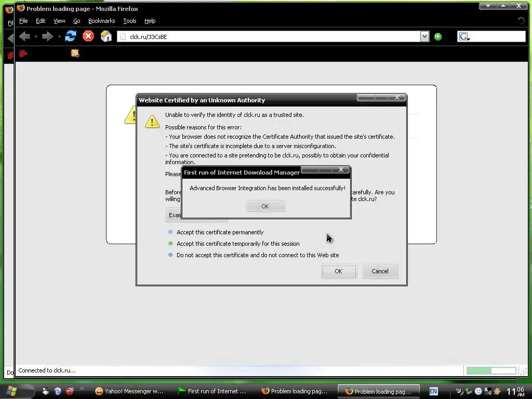Screen dimensions: 532x399
Task: Close the Internet Download Manager dialog
Action: (x=341, y=169)
